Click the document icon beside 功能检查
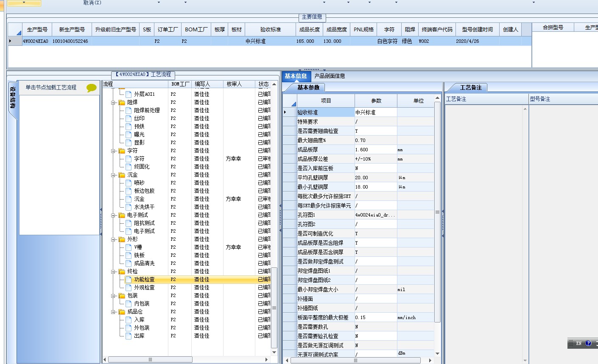The height and width of the screenshot is (364, 598). (x=129, y=279)
